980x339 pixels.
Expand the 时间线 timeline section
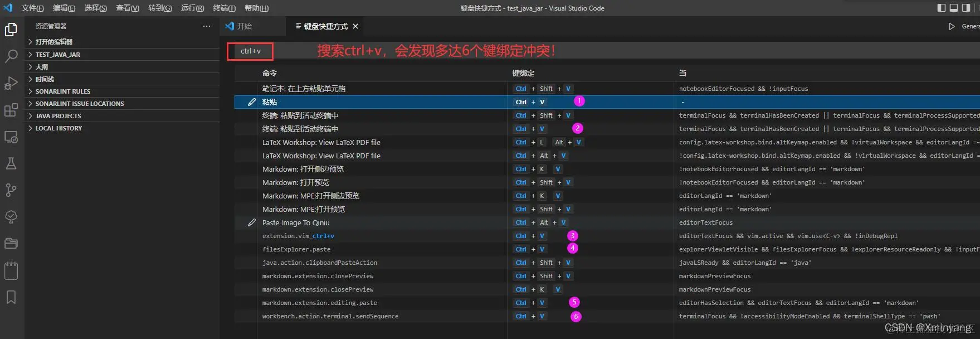pyautogui.click(x=123, y=79)
